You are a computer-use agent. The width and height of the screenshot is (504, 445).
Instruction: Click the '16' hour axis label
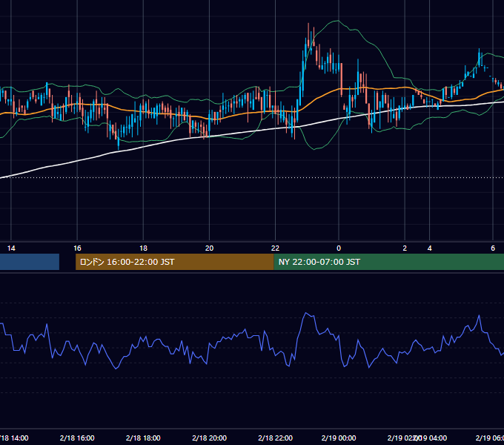point(77,248)
